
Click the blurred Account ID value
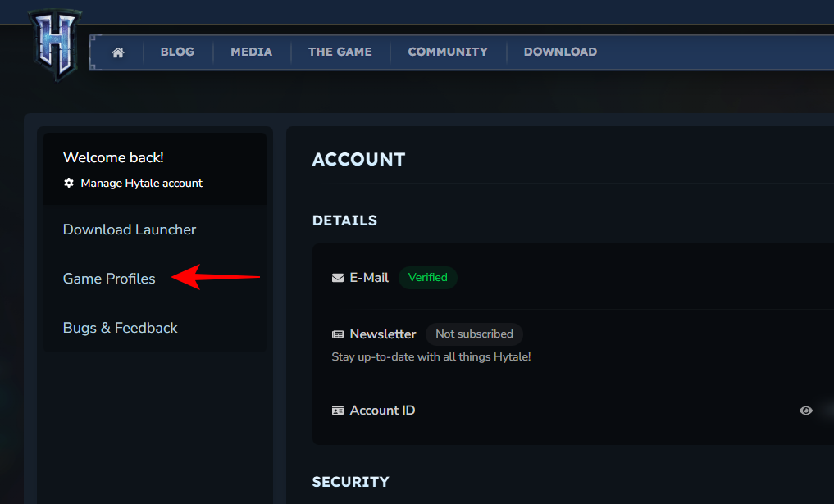[x=826, y=411]
